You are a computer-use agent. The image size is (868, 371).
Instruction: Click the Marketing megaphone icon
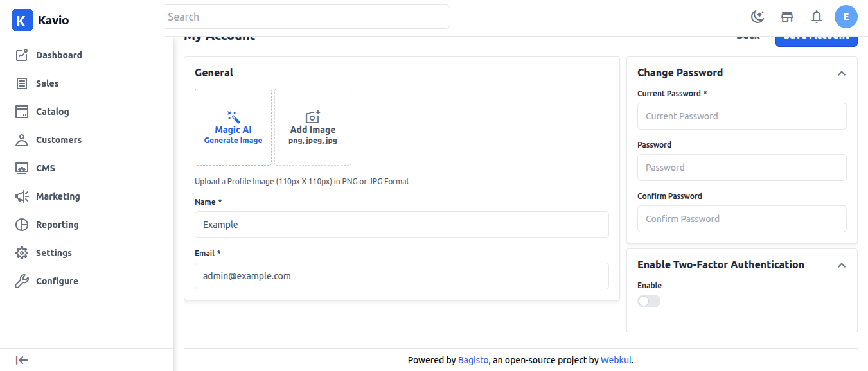(22, 196)
